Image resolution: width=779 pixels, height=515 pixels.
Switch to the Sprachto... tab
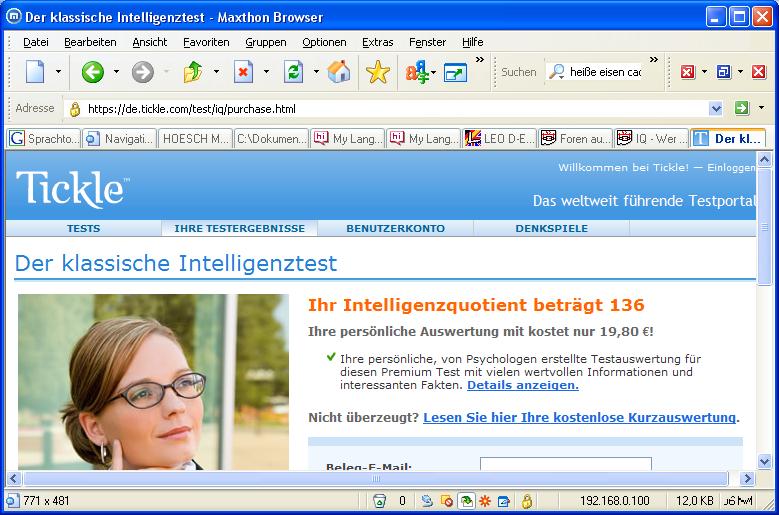[44, 139]
